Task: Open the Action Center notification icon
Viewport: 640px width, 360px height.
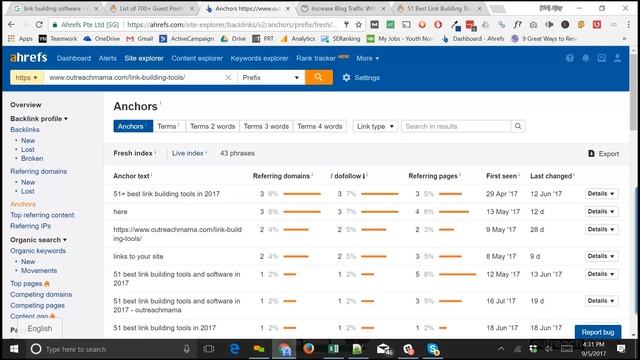Action: point(621,349)
